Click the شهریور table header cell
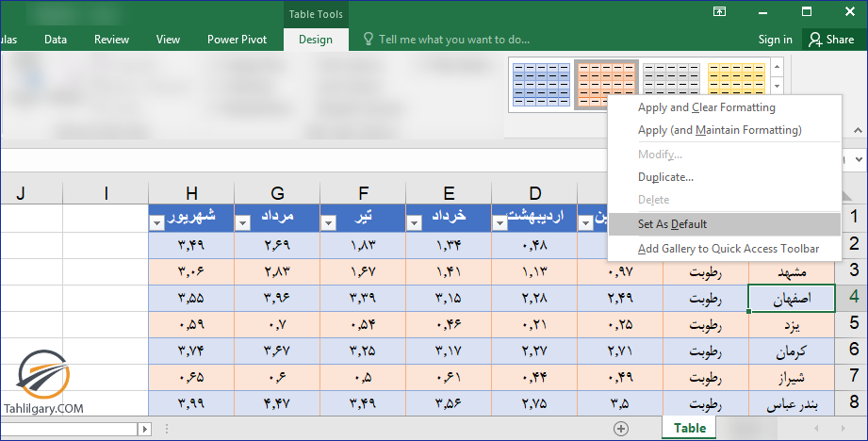The image size is (868, 441). 191,218
